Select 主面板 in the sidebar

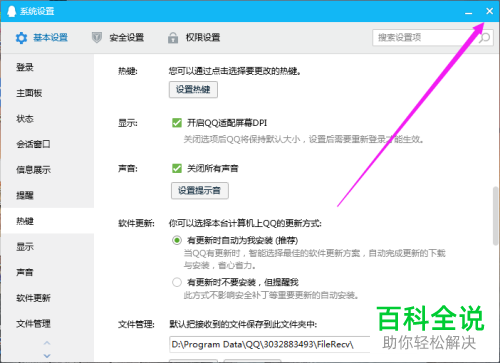coord(48,93)
